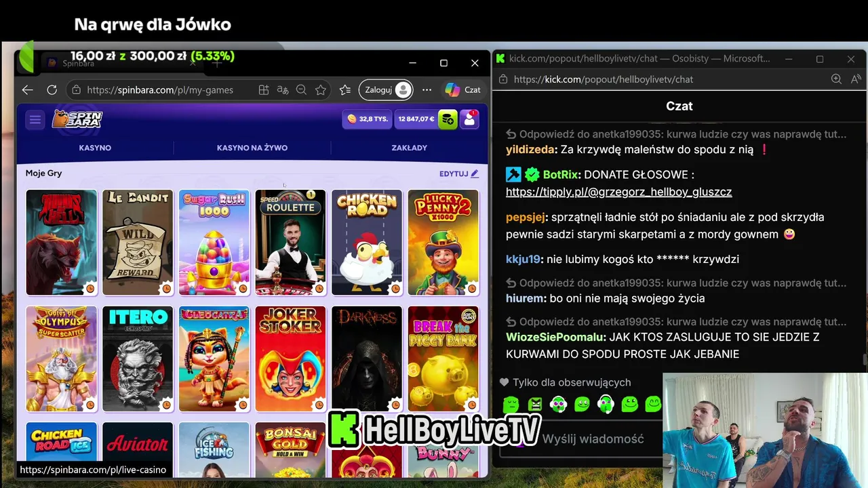Click the Zaloguj profile button

pyautogui.click(x=387, y=89)
